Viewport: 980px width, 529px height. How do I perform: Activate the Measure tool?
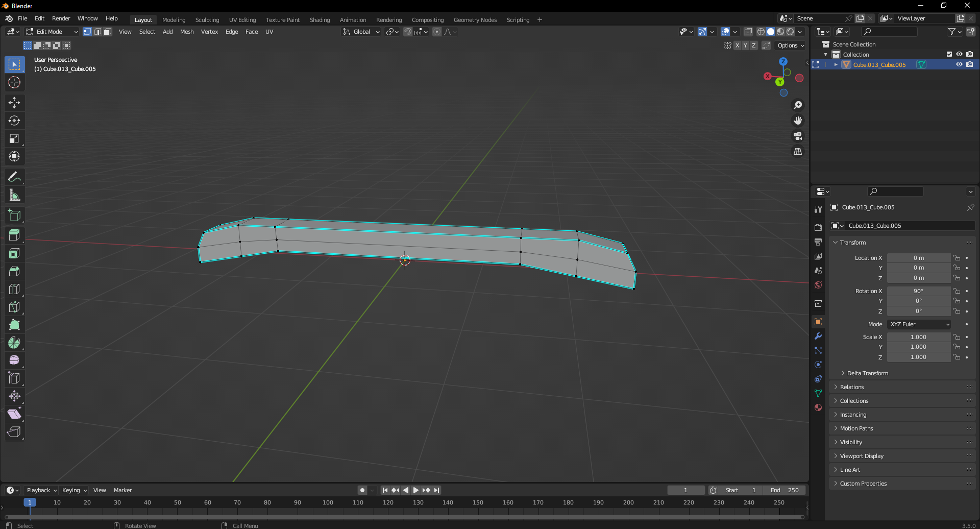click(15, 195)
